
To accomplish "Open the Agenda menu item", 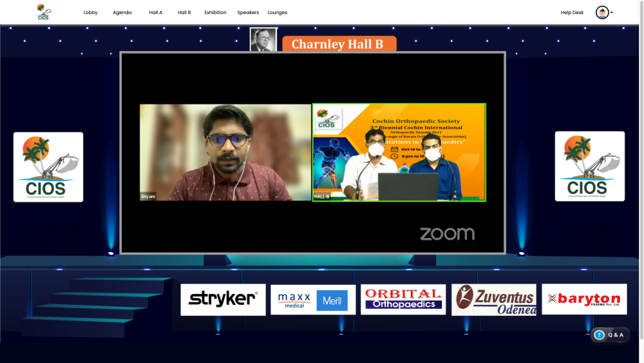I will [122, 12].
